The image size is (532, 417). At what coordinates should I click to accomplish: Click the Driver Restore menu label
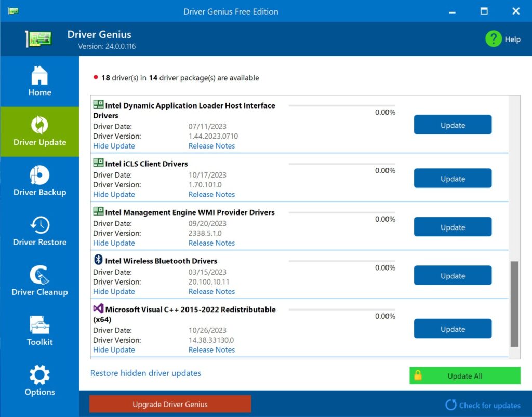point(39,242)
